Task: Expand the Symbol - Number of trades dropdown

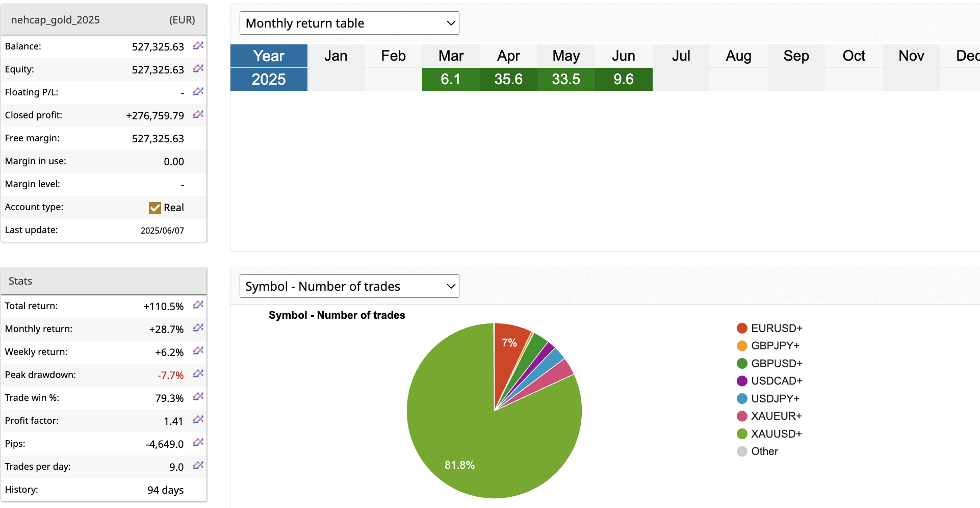Action: point(349,286)
